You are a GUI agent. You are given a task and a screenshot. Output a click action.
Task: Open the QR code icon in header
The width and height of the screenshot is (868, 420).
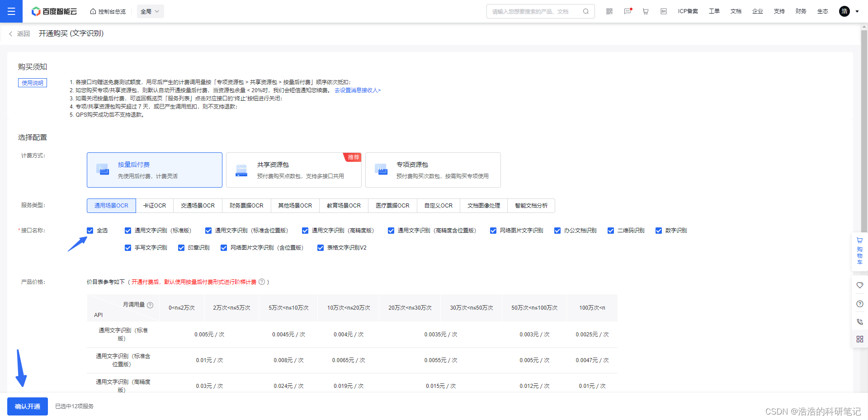point(609,11)
